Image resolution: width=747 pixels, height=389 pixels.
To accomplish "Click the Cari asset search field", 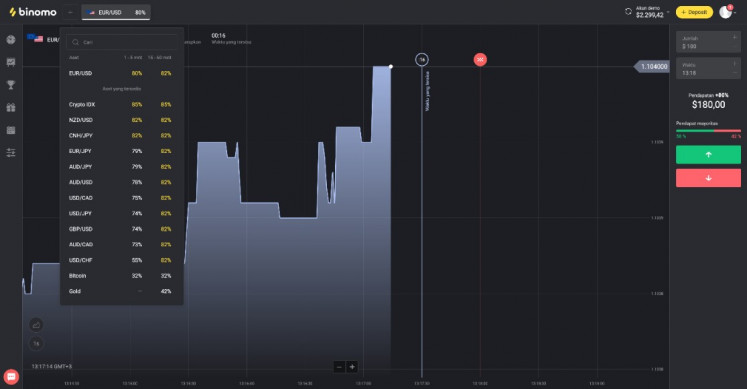I will point(121,42).
